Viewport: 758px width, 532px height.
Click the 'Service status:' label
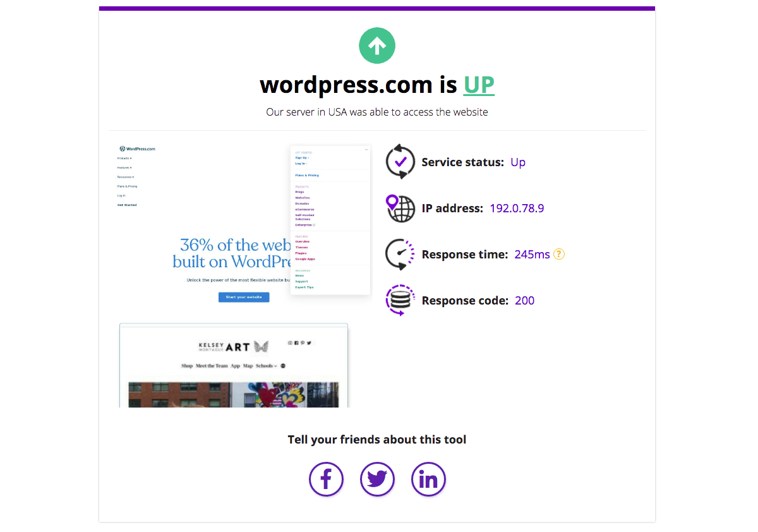point(463,162)
